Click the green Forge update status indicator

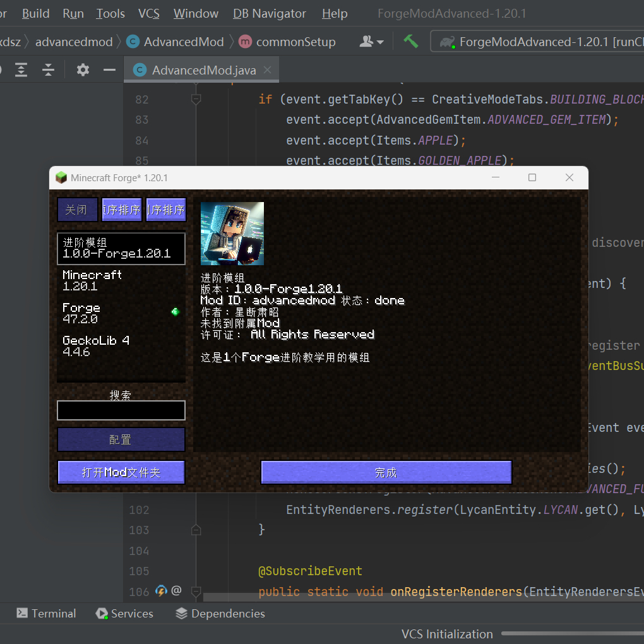pyautogui.click(x=176, y=312)
